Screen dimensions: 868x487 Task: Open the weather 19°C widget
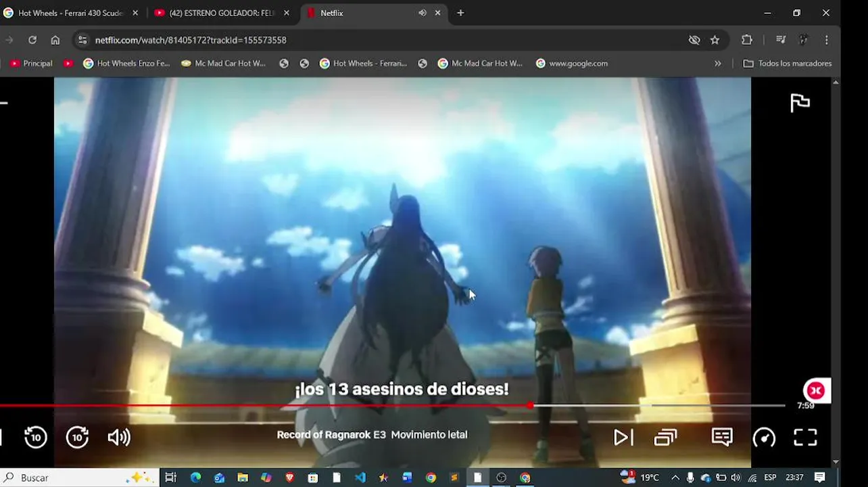(x=640, y=478)
